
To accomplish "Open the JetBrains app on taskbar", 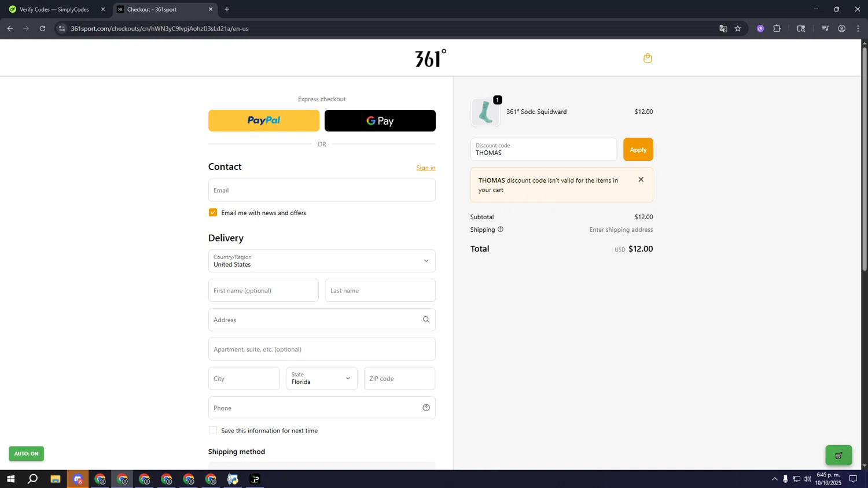I will (255, 479).
